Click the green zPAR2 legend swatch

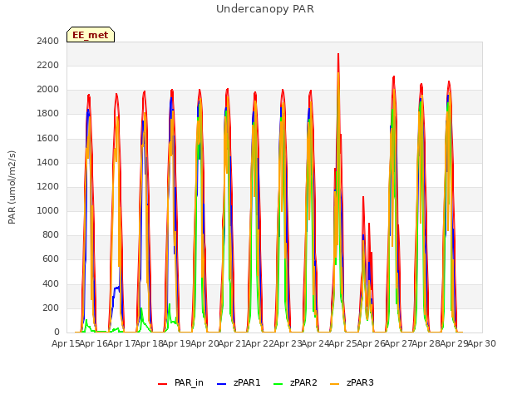click(x=278, y=384)
